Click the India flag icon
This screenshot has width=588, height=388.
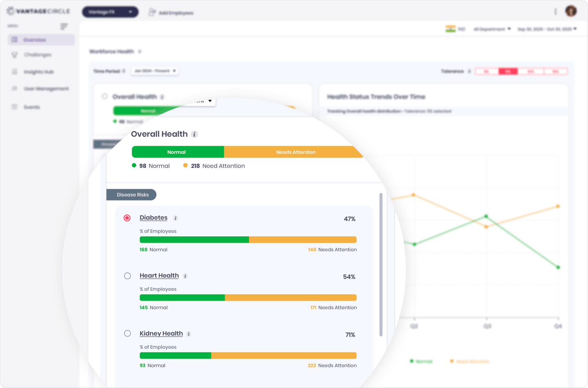[x=450, y=29]
